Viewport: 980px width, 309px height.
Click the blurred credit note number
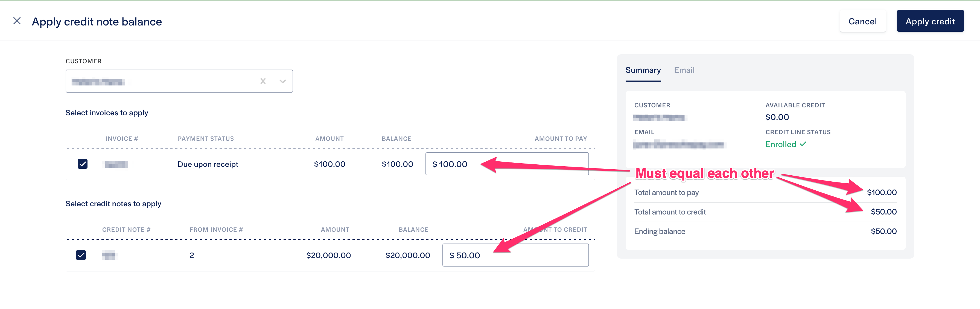[109, 255]
